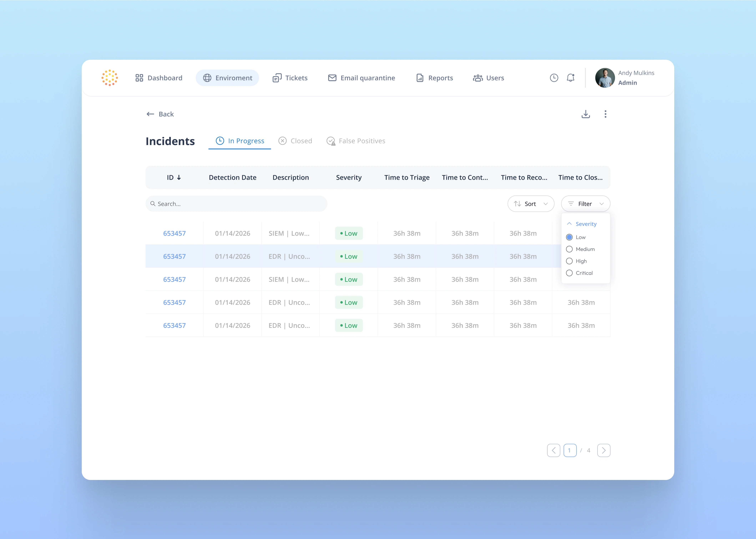The image size is (756, 539).
Task: Click the Back link
Action: 160,114
